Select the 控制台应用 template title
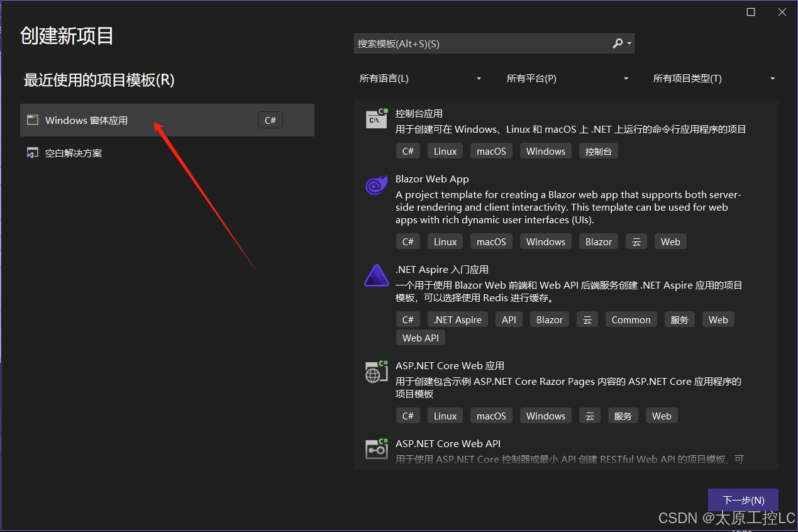 419,114
